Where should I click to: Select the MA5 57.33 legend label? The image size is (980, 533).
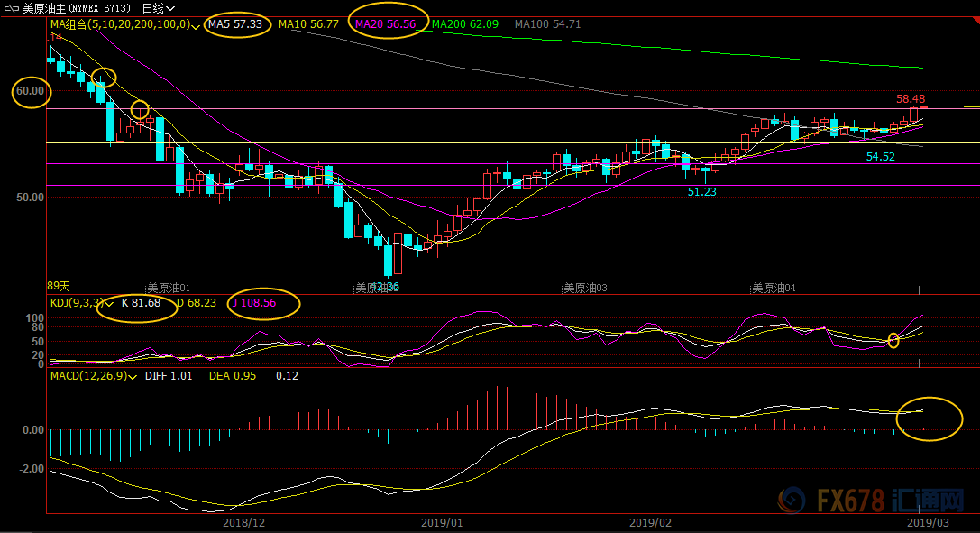click(234, 24)
